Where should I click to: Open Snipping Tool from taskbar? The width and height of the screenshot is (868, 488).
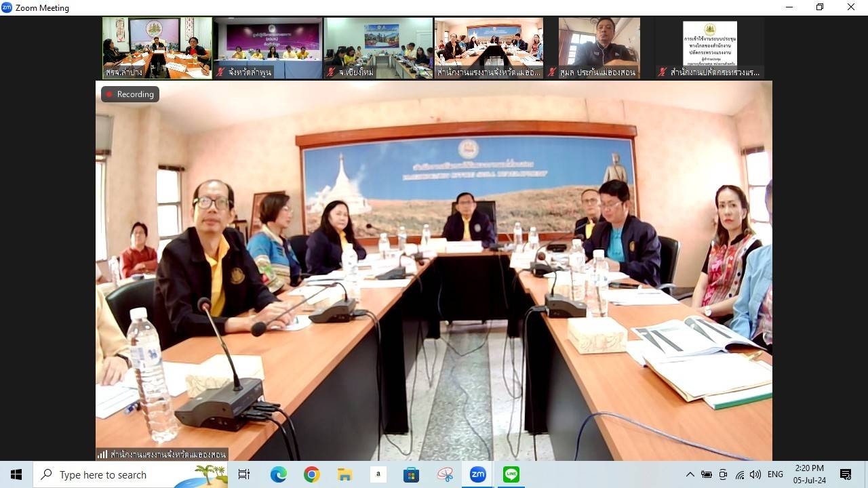tap(445, 474)
